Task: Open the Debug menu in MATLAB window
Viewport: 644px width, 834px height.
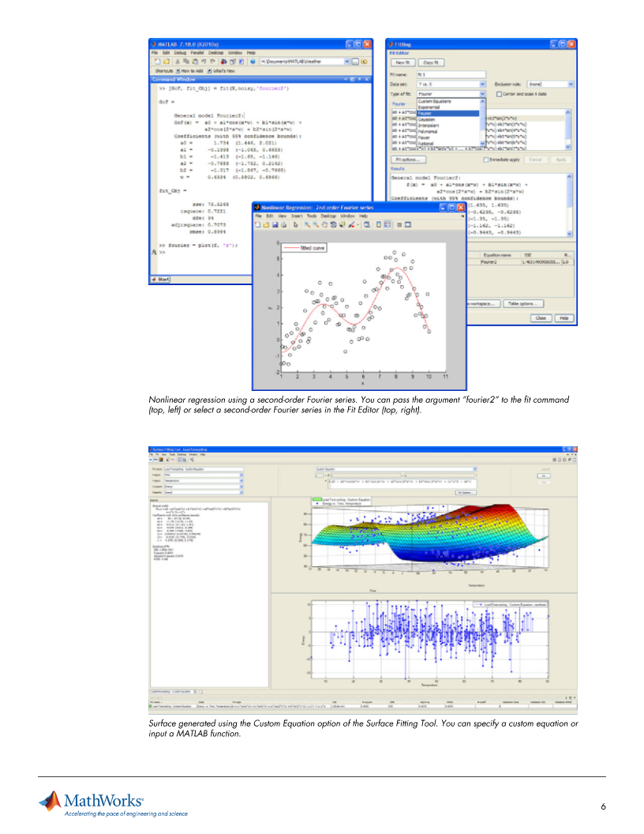Action: 180,53
